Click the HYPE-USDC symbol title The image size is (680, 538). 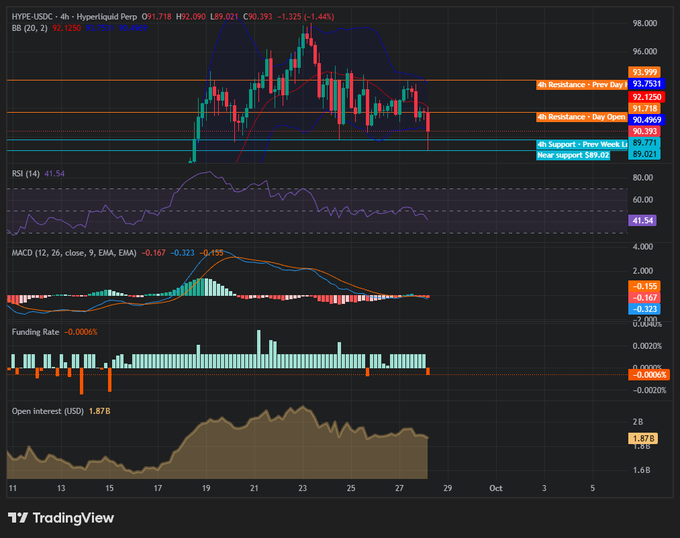pyautogui.click(x=32, y=17)
